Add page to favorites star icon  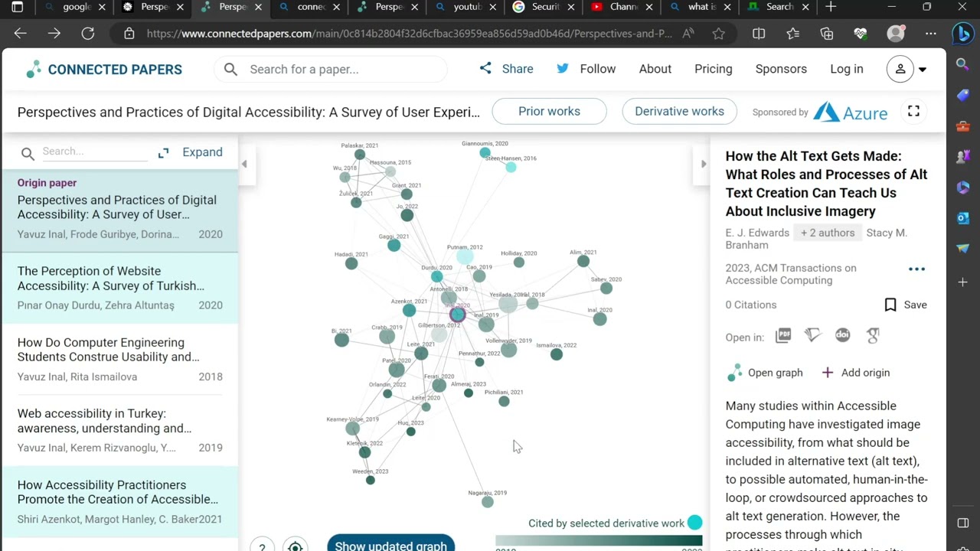[718, 34]
